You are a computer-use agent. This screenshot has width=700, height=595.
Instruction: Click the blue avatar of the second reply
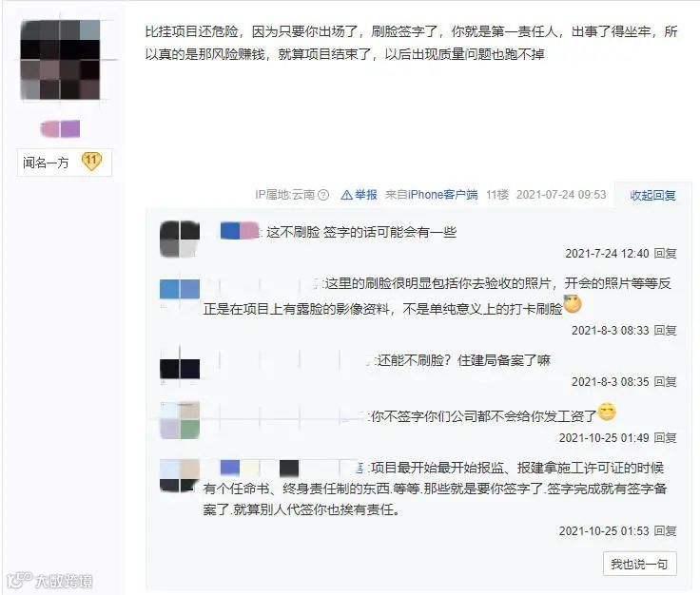[x=180, y=289]
